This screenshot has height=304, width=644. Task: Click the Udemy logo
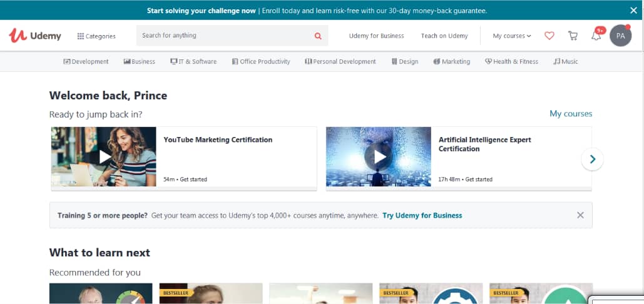pyautogui.click(x=35, y=36)
